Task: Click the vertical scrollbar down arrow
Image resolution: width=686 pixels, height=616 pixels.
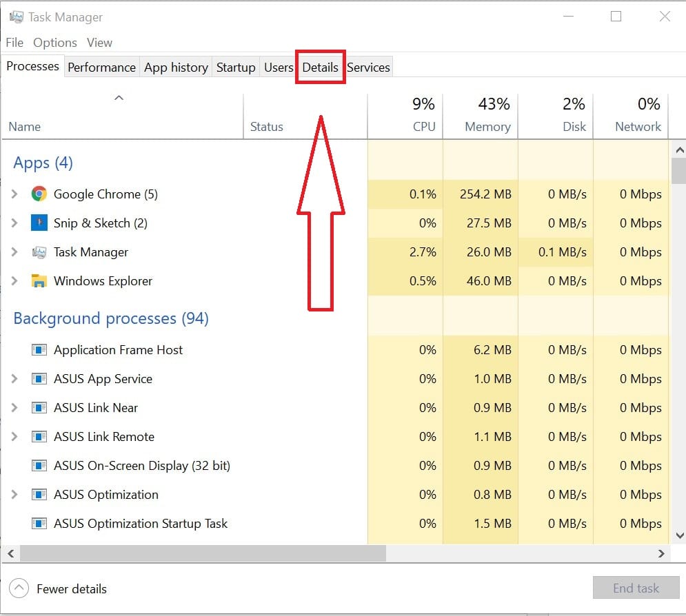Action: [679, 535]
